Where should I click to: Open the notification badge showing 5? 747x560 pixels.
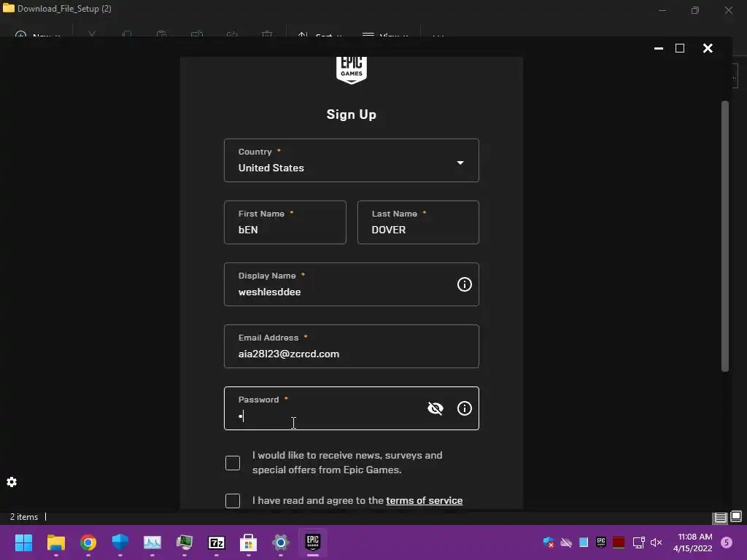tap(727, 542)
